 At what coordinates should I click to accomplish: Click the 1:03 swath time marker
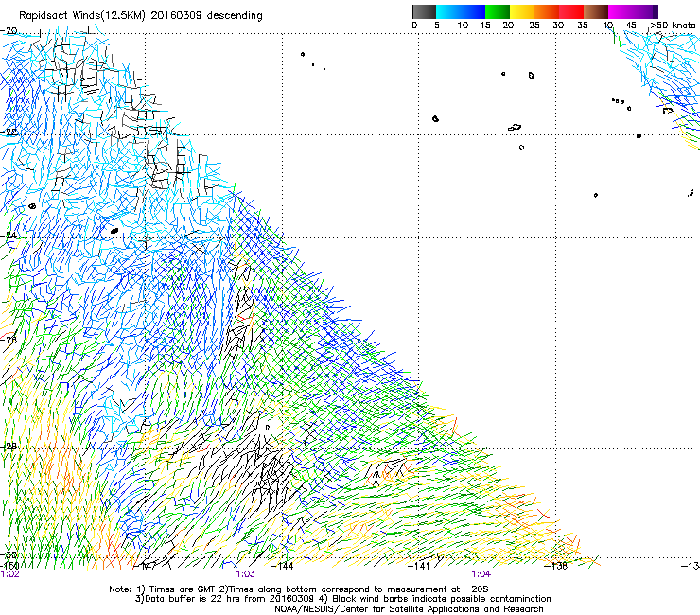pos(246,574)
